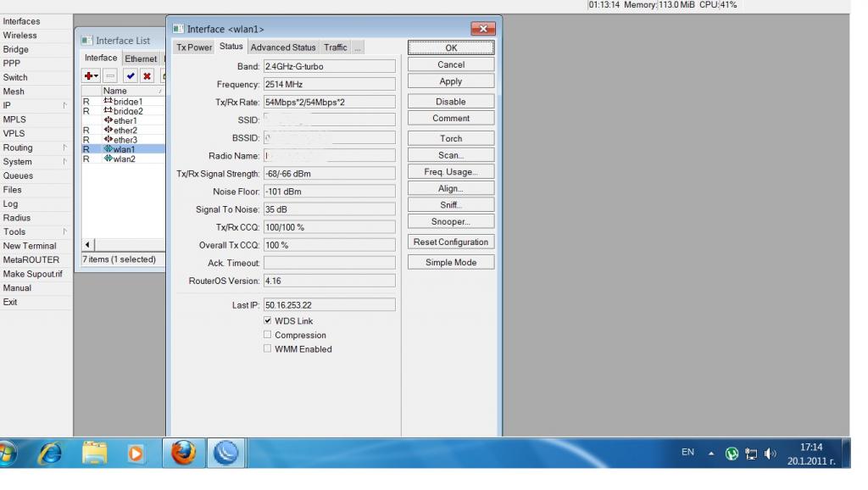Show more tabs via the ellipsis tab
This screenshot has height=490, width=868.
(x=358, y=47)
